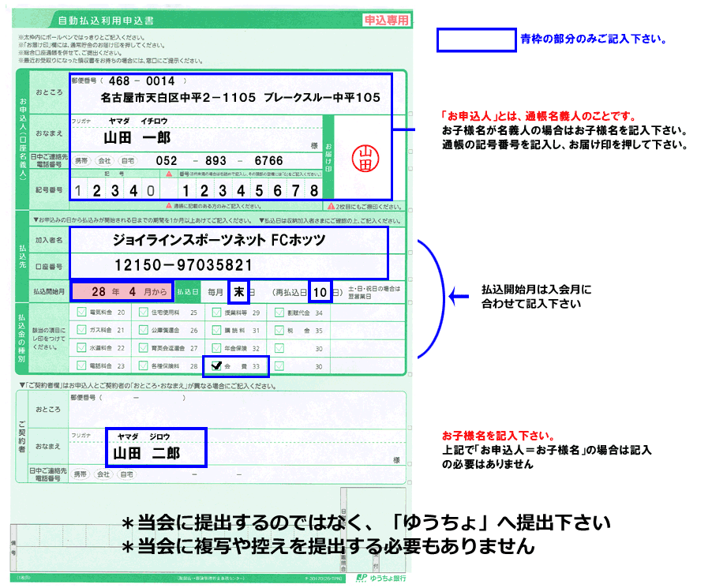
Task: Click the 払込日 box showing 末
Action: point(239,292)
